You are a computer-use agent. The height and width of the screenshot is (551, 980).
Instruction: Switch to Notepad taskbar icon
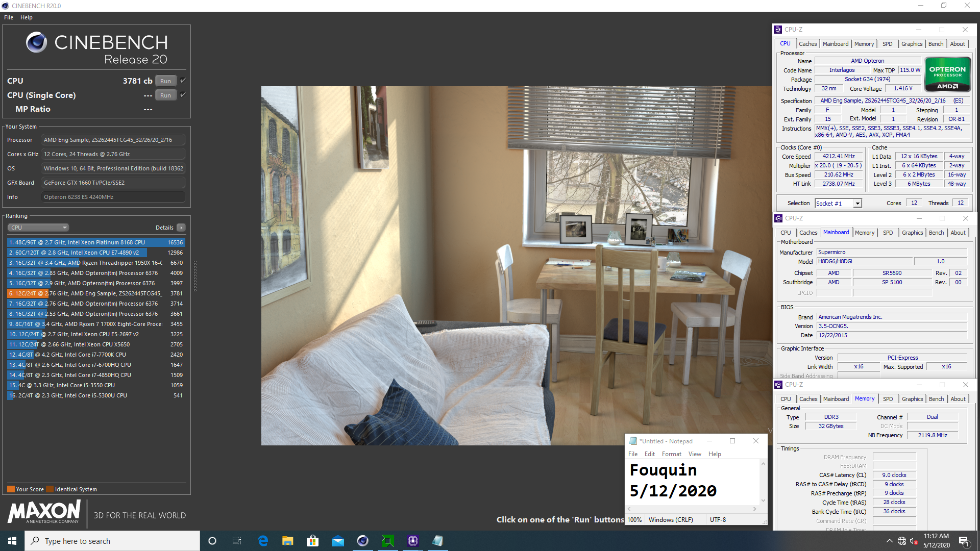[x=437, y=541]
